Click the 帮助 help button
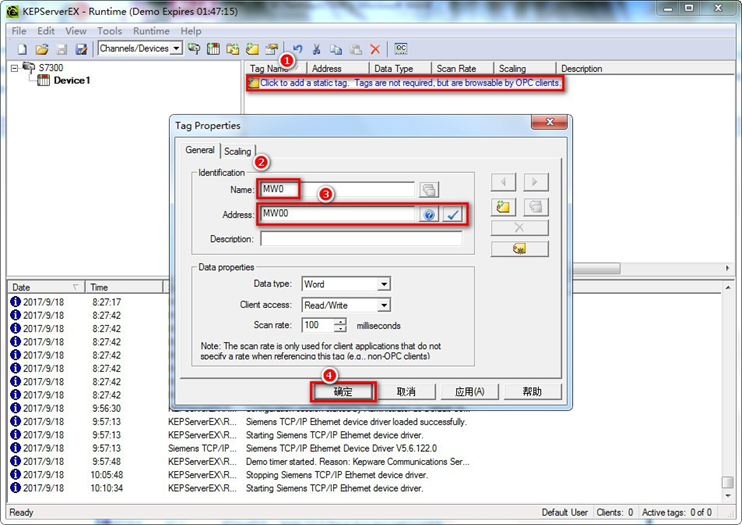The image size is (742, 525). click(x=532, y=392)
